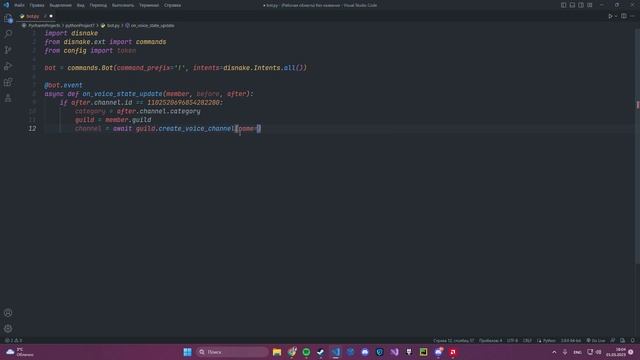This screenshot has width=640, height=360.
Task: Open the notifications bell in status bar
Action: click(632, 340)
